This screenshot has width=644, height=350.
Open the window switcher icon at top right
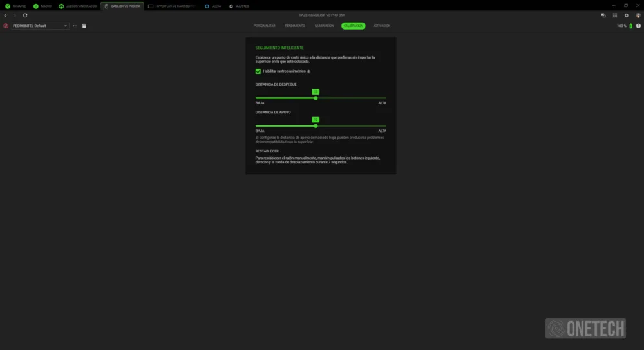(603, 15)
